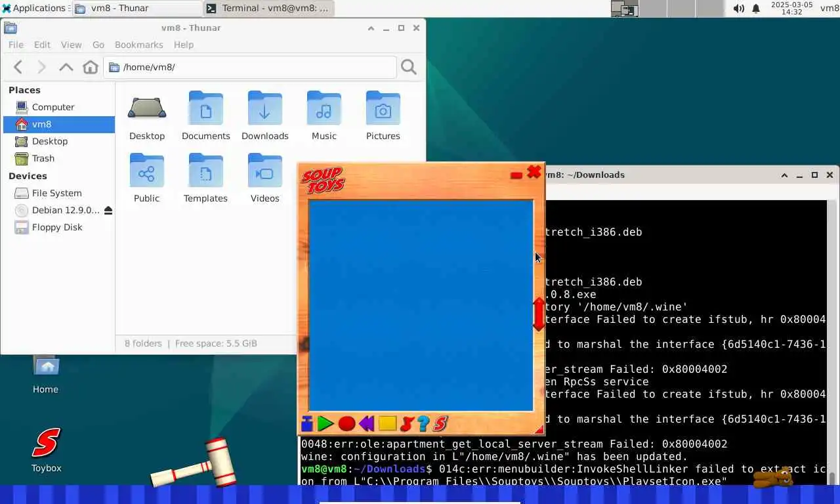Go to home folder via Thunar toolbar

pos(91,67)
